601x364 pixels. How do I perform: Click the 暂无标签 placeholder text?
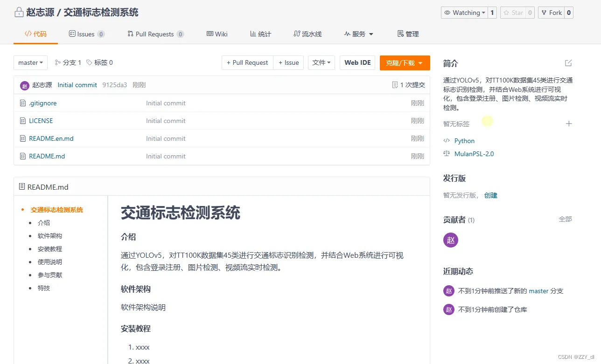(456, 124)
